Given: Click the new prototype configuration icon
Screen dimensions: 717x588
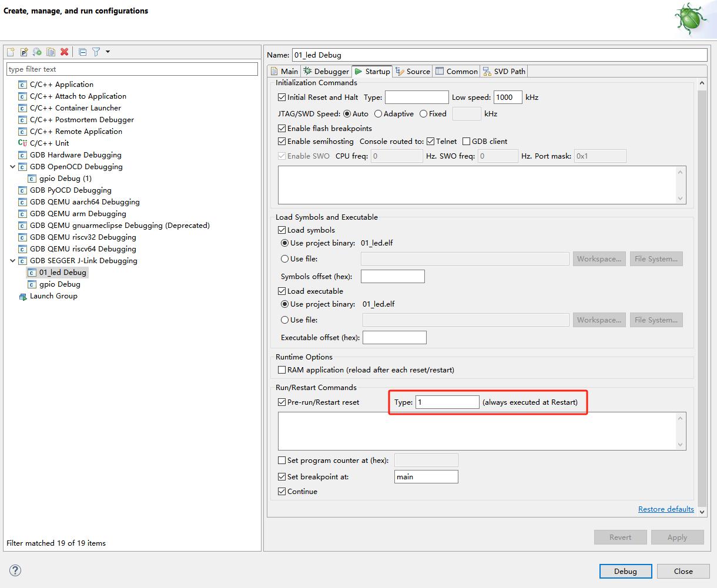Looking at the screenshot, I should tap(24, 52).
